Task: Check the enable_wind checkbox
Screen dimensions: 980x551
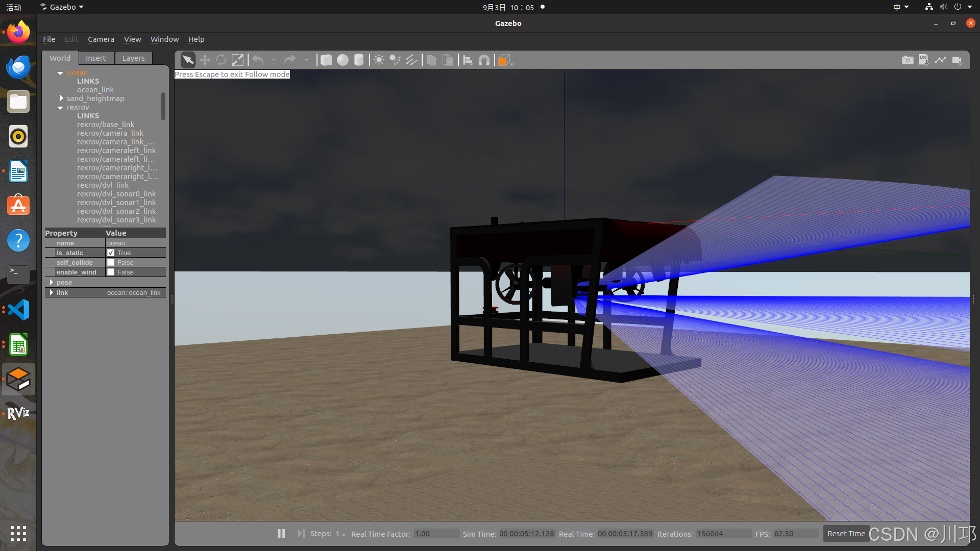Action: [x=111, y=272]
